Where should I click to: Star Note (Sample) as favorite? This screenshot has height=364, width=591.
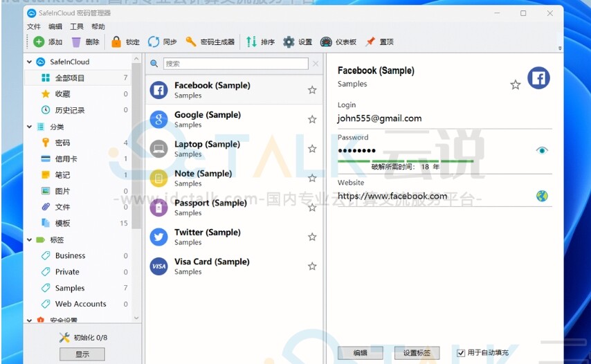click(x=312, y=178)
